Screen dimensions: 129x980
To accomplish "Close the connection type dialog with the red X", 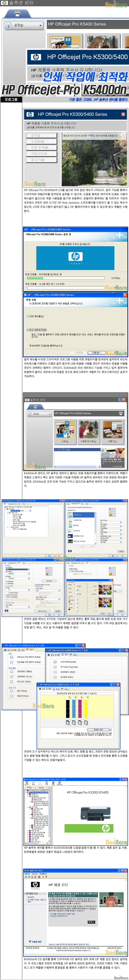I will (125, 295).
